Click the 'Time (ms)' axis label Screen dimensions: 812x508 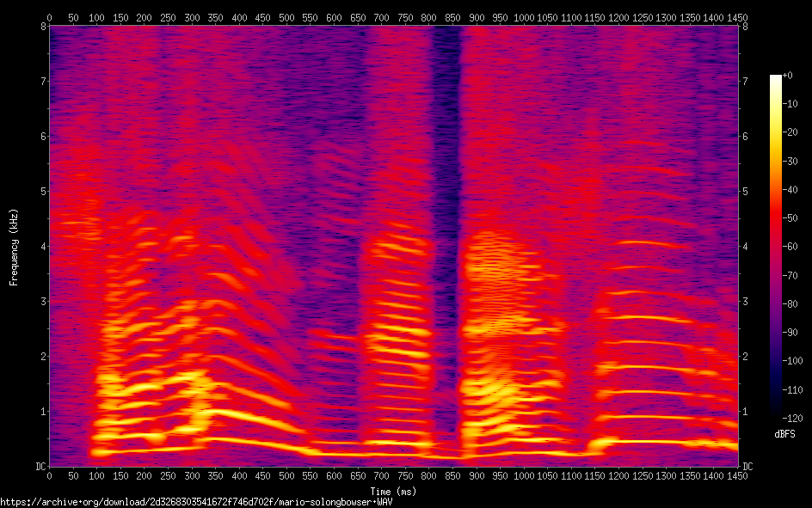[393, 492]
